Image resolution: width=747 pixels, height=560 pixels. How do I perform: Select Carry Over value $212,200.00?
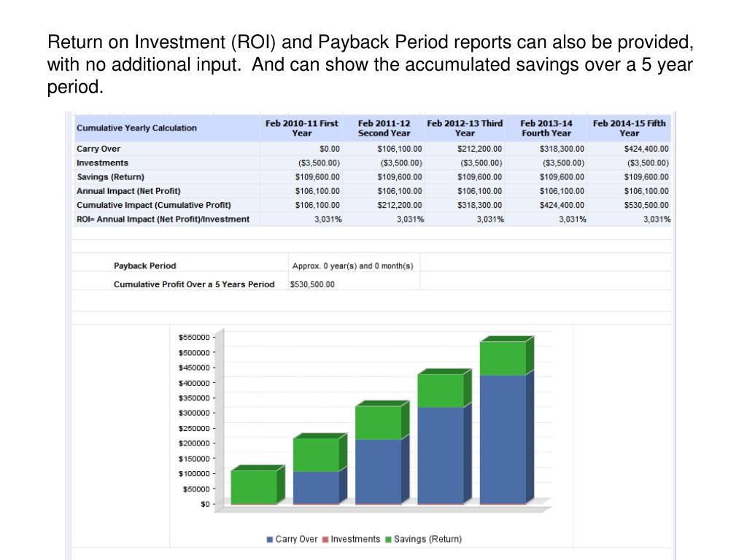[479, 149]
